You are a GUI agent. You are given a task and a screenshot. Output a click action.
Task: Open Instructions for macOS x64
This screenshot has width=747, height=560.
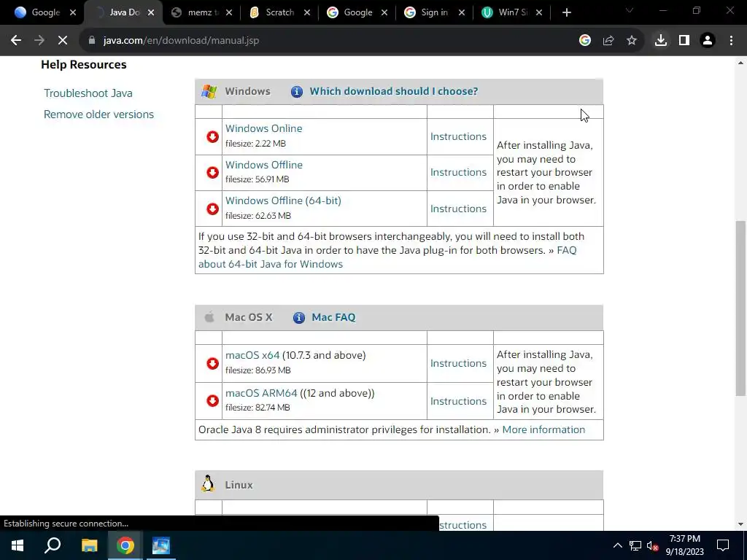point(458,363)
